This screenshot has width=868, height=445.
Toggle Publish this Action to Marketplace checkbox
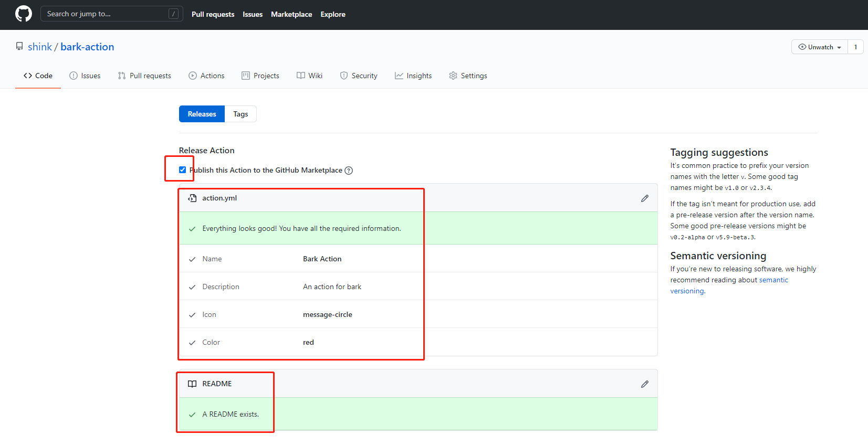182,169
